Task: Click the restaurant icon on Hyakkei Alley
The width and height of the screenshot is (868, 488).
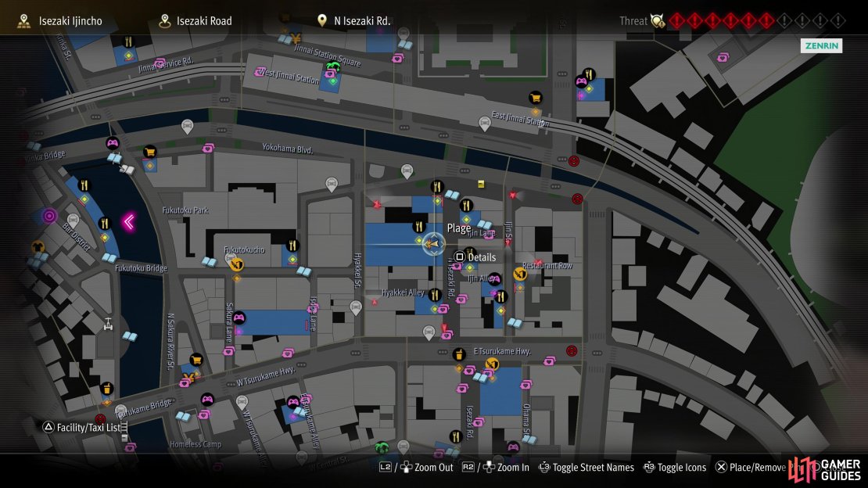Action: [x=435, y=295]
